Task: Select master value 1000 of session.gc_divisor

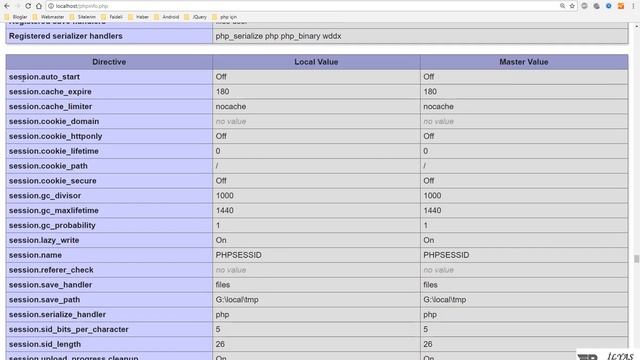Action: pos(432,196)
